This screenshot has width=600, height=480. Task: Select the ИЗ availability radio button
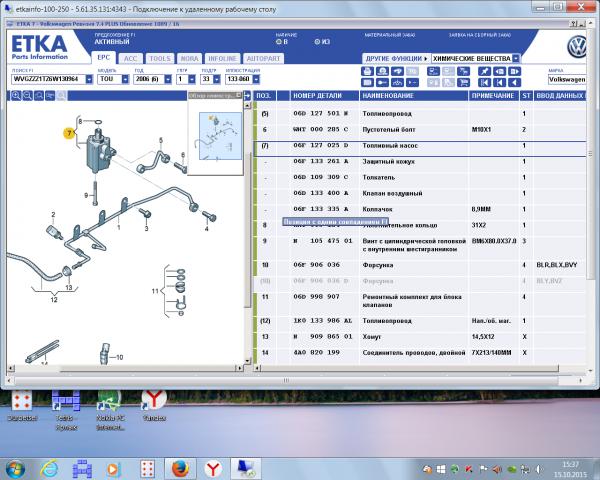tap(317, 42)
